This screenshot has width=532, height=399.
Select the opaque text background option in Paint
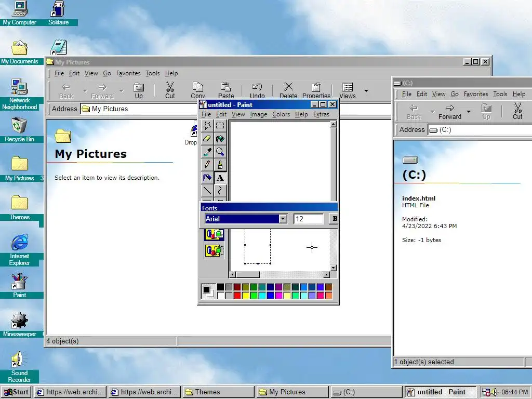point(214,234)
